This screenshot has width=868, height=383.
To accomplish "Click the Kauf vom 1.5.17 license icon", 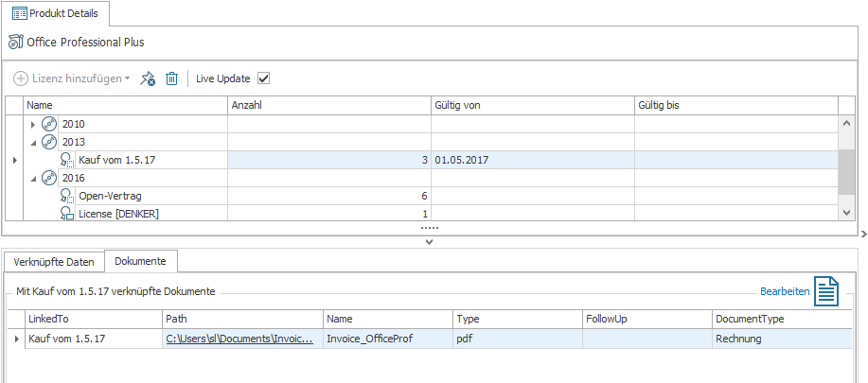I will [67, 160].
